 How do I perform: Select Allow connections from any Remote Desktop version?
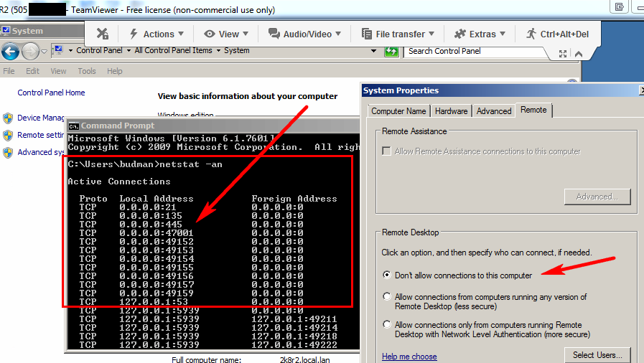pyautogui.click(x=386, y=296)
